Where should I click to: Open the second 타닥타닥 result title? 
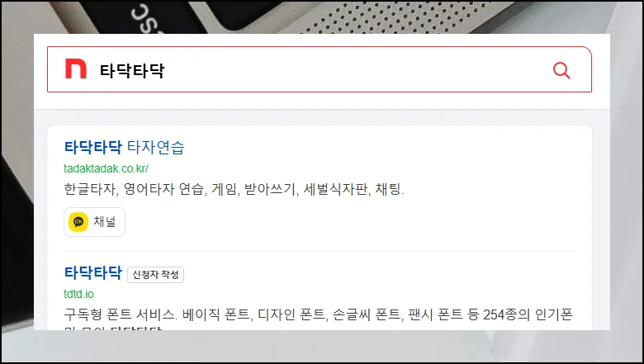tap(93, 272)
